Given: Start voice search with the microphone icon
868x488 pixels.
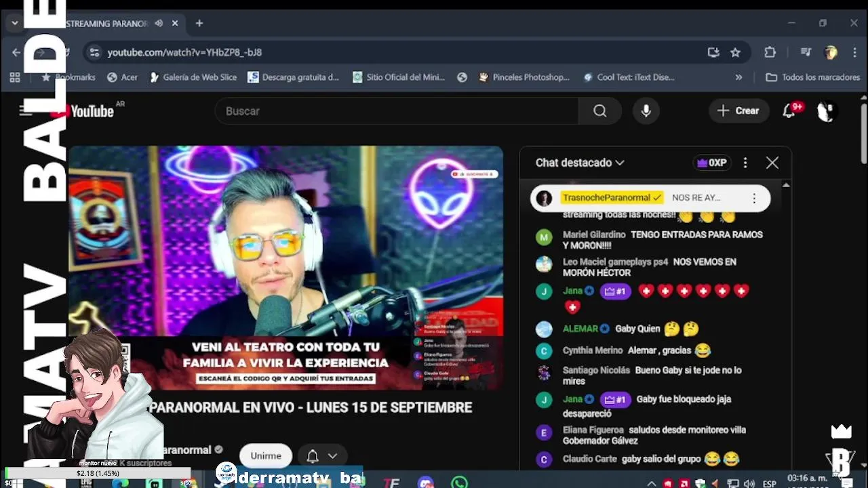Looking at the screenshot, I should click(x=646, y=111).
